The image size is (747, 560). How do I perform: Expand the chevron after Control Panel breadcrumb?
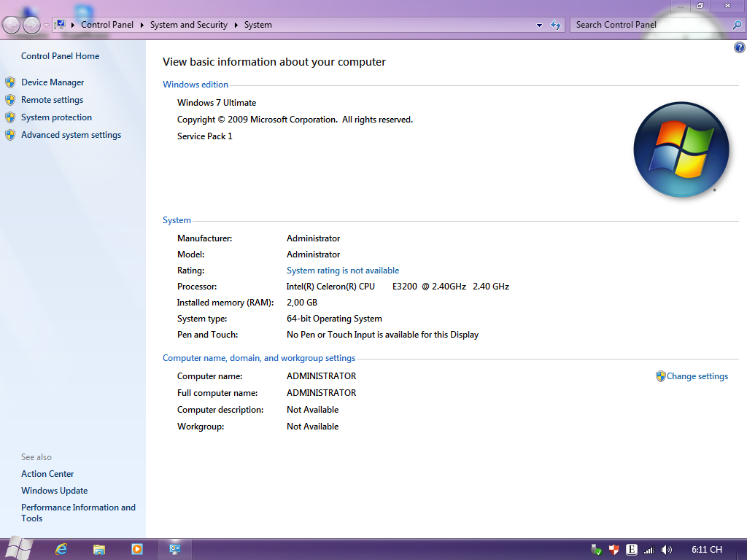pyautogui.click(x=142, y=25)
